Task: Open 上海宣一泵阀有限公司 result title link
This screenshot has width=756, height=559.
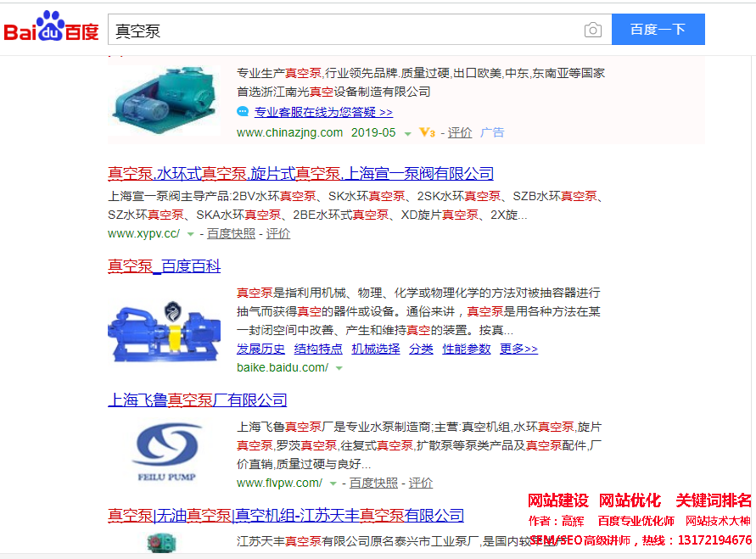Action: pos(301,174)
